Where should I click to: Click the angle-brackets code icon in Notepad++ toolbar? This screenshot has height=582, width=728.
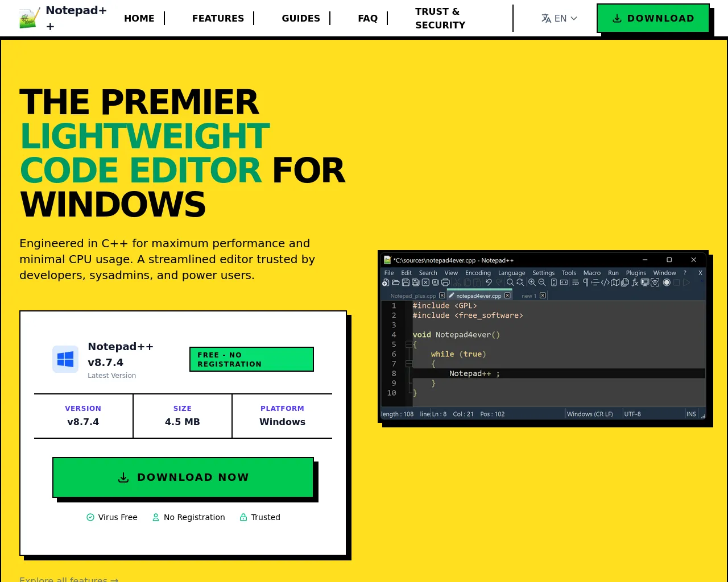[605, 282]
